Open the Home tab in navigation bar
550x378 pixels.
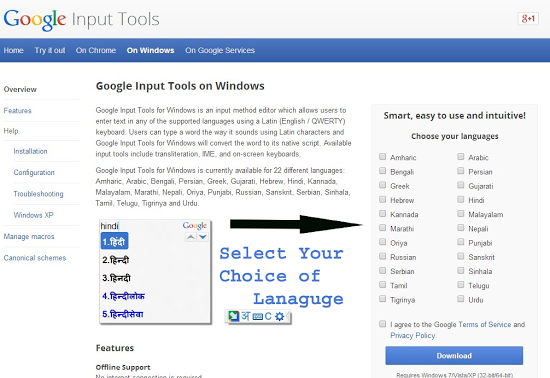point(14,50)
